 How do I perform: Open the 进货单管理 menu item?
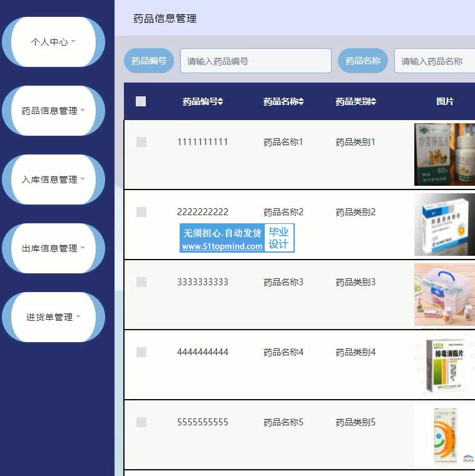click(53, 317)
